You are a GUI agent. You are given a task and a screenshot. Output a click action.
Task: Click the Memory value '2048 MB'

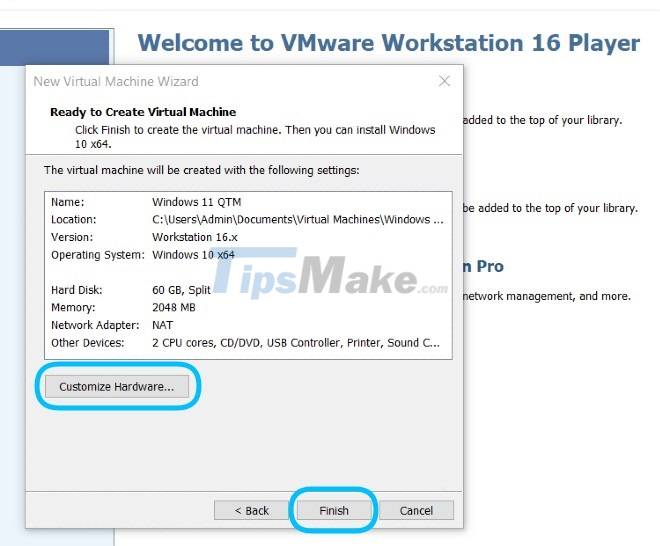[x=173, y=308]
